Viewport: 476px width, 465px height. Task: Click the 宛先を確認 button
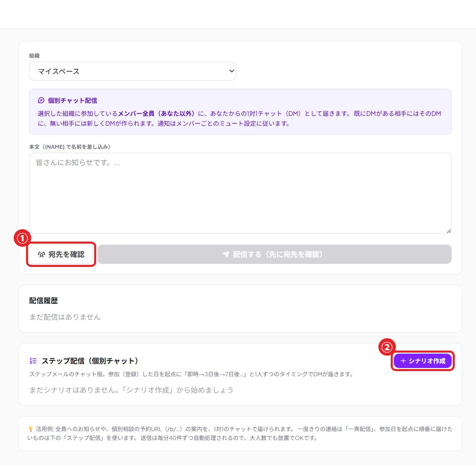pos(61,254)
